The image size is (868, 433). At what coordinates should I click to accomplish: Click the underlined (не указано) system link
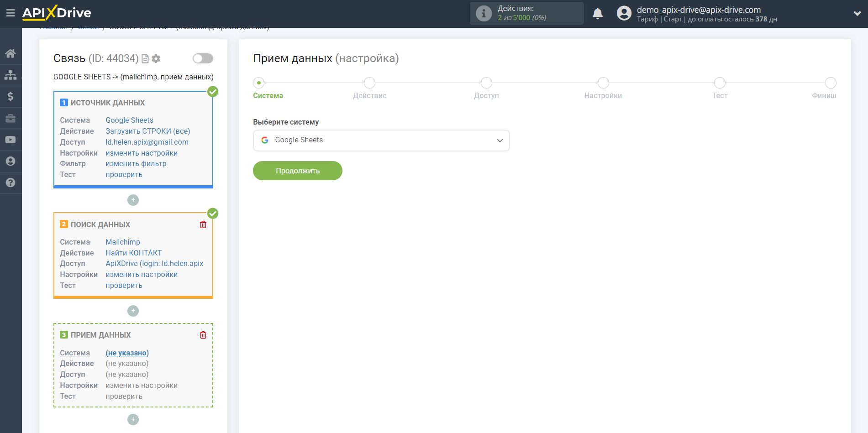coord(127,353)
